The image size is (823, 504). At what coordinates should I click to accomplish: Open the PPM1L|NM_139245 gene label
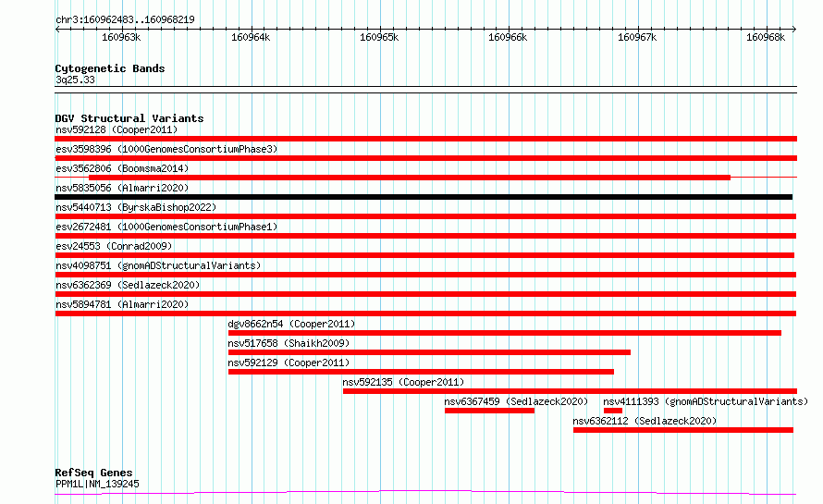tap(97, 484)
